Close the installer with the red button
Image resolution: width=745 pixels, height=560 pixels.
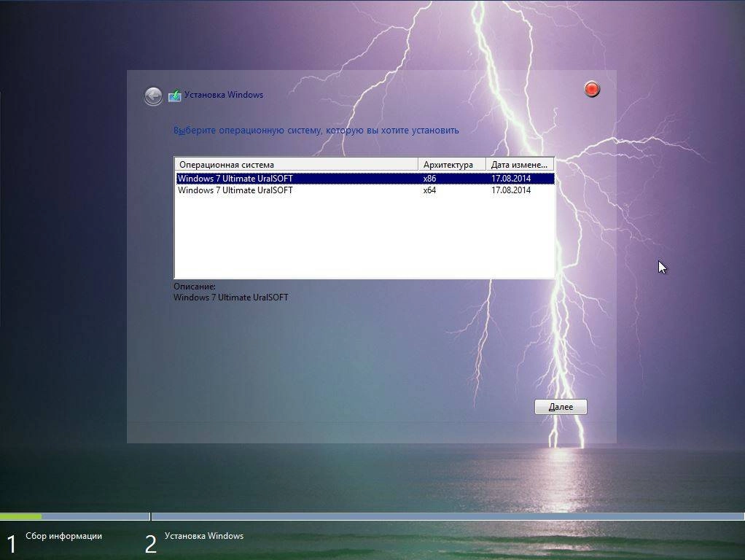(x=592, y=89)
